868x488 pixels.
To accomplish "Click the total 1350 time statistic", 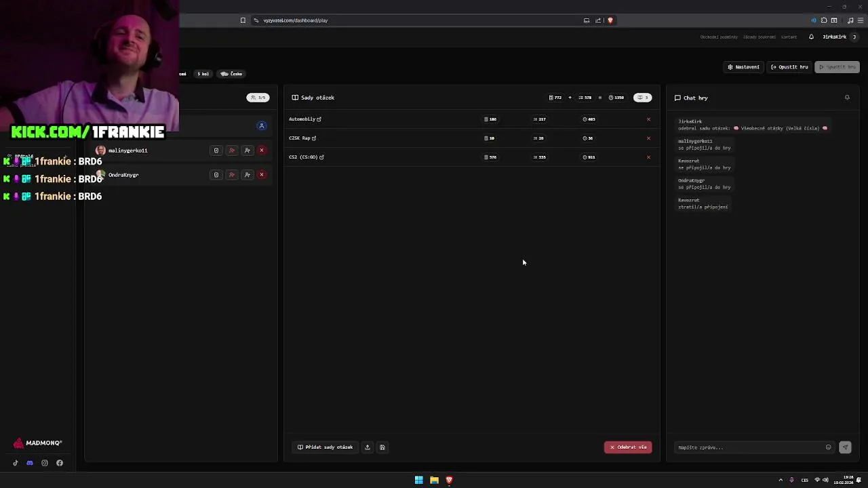I will click(616, 98).
